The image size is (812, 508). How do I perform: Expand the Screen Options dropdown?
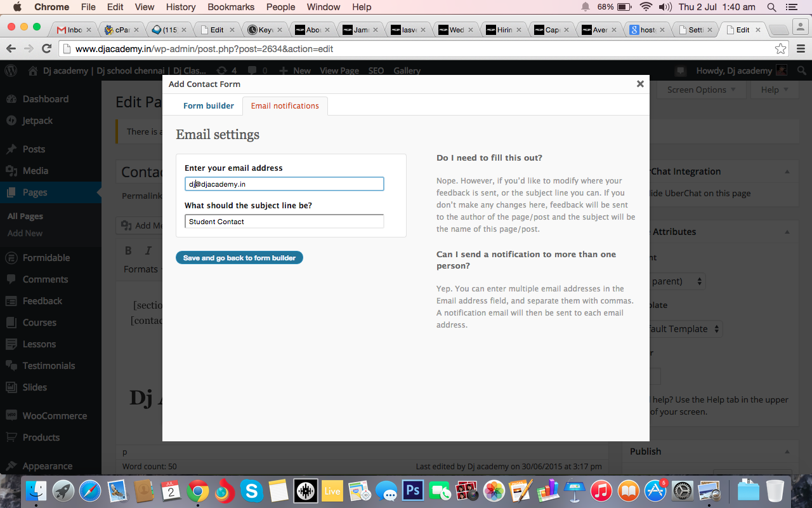(x=701, y=90)
